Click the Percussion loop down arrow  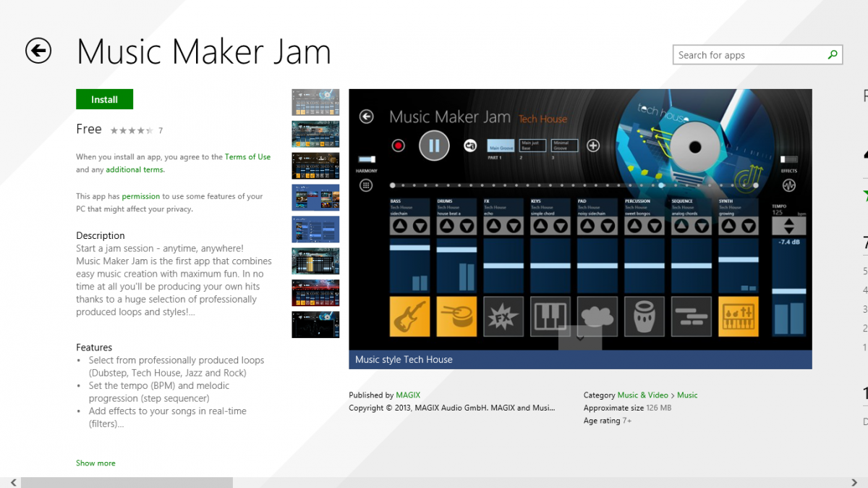[655, 226]
